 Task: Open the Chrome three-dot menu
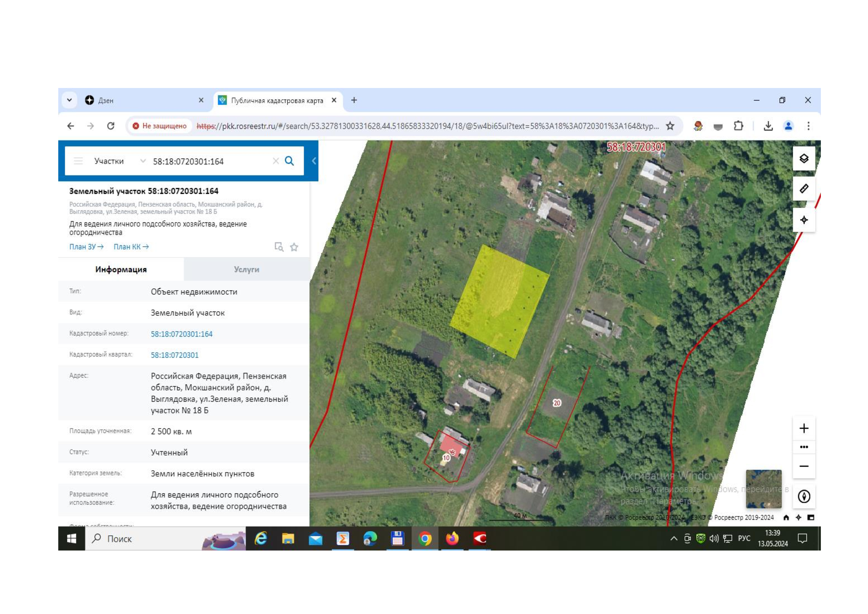(808, 126)
